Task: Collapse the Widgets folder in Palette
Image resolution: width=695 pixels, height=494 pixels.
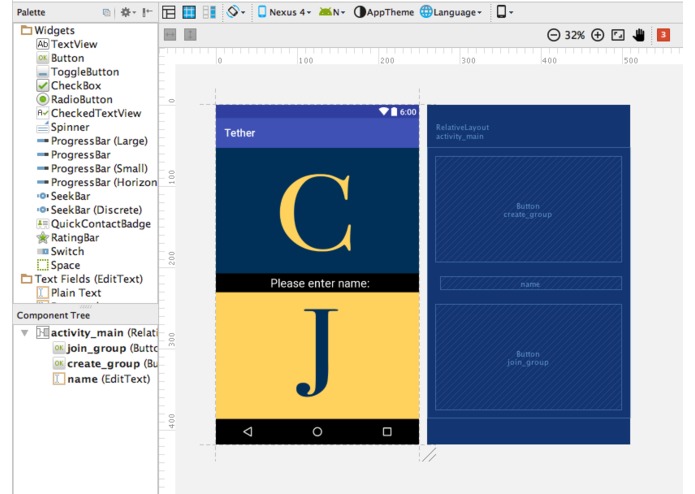Action: point(27,30)
